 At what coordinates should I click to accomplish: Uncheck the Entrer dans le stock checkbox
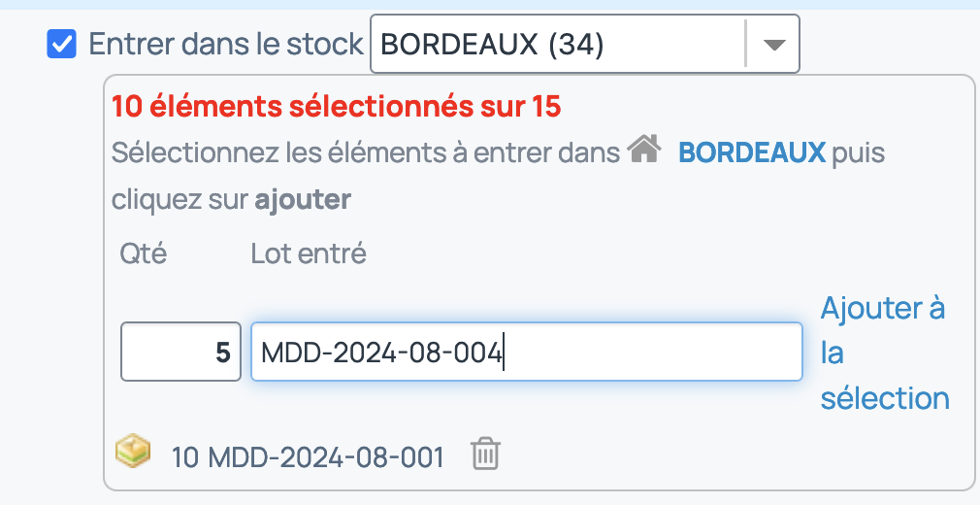[62, 45]
